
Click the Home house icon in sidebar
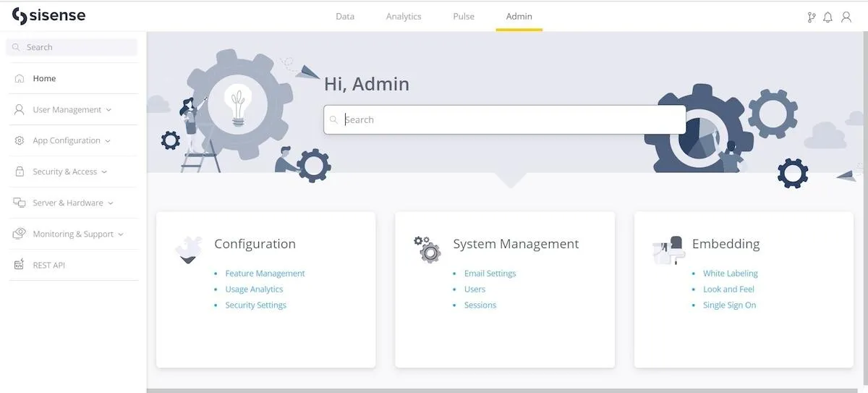[20, 78]
